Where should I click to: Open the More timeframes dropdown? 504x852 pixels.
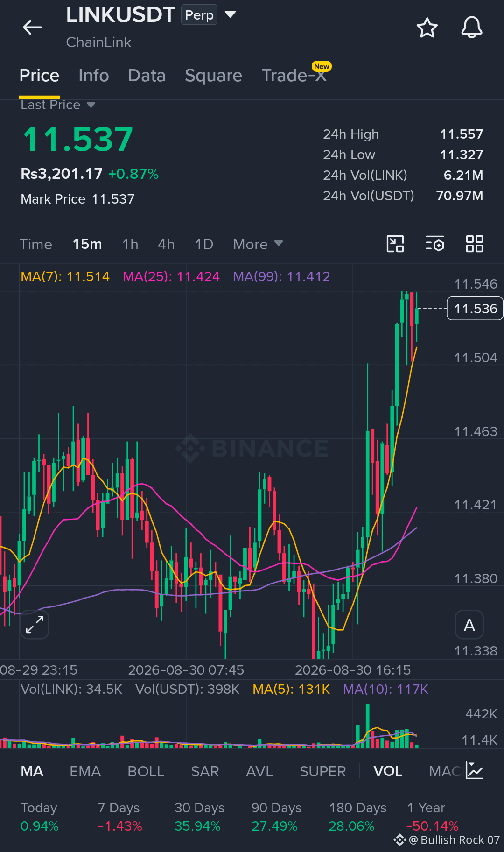[x=258, y=244]
